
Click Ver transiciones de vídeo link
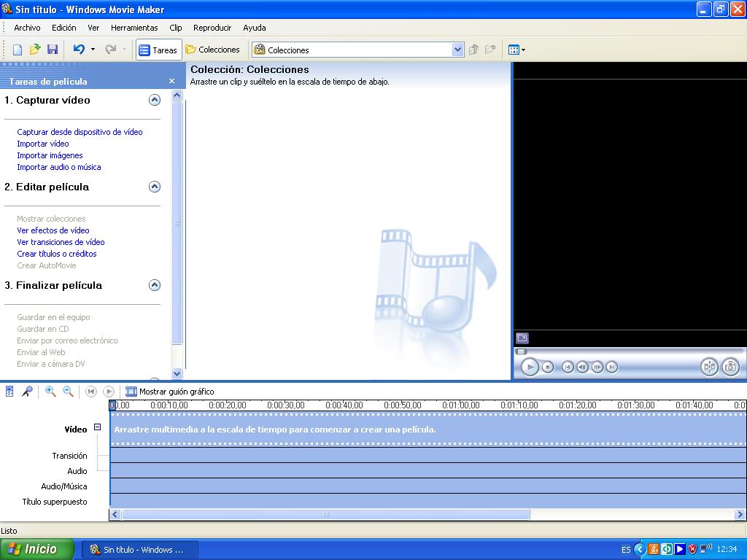pyautogui.click(x=61, y=242)
